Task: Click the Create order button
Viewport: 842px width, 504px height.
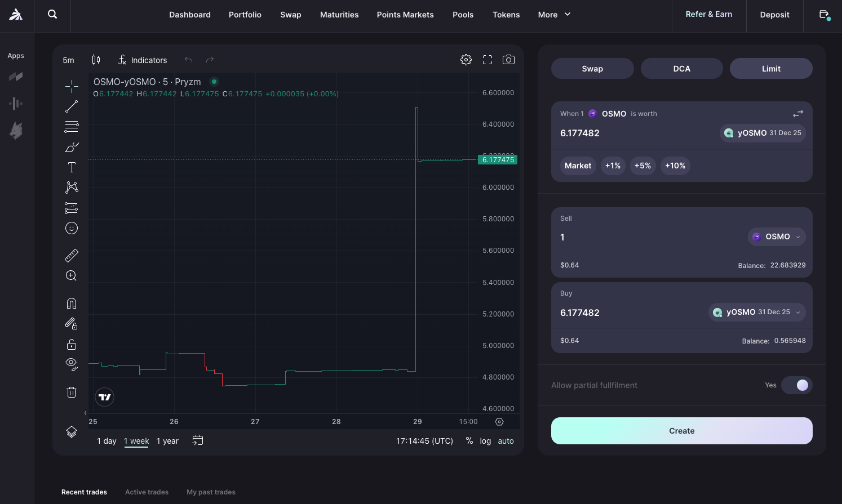Action: (682, 431)
